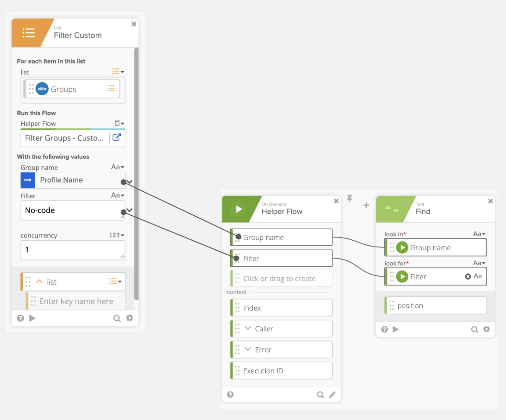Viewport: 506px width, 420px height.
Task: Run the Filter Custom card with play icon
Action: [x=32, y=318]
